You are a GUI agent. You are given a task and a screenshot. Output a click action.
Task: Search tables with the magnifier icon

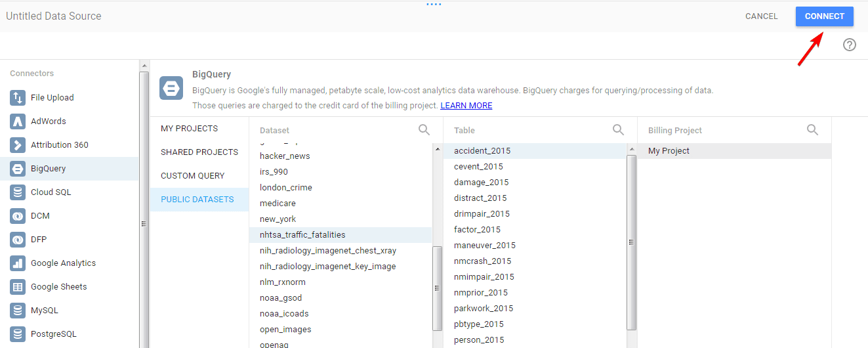[619, 130]
